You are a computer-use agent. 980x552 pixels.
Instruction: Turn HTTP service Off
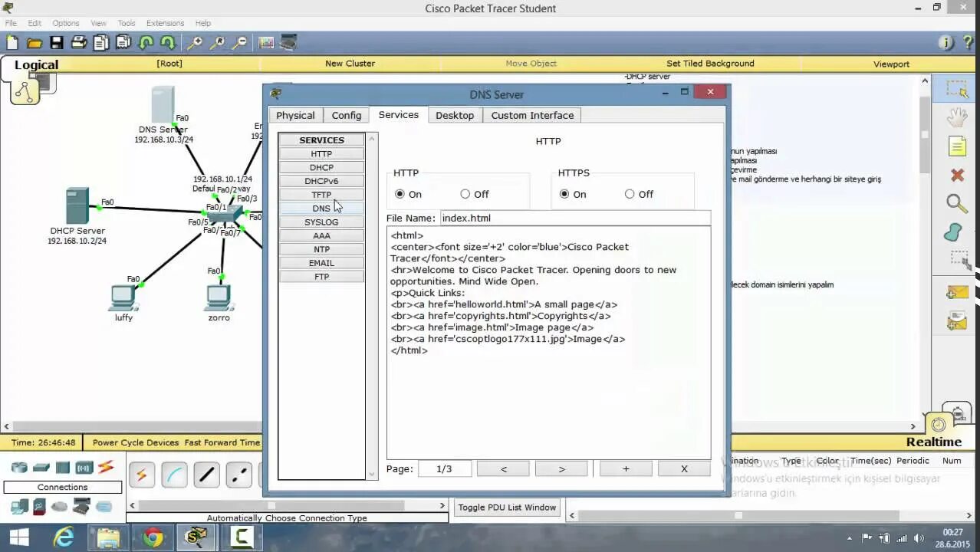465,194
